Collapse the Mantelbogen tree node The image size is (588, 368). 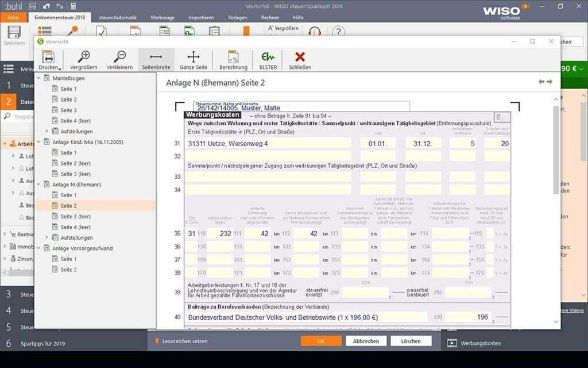tap(39, 78)
